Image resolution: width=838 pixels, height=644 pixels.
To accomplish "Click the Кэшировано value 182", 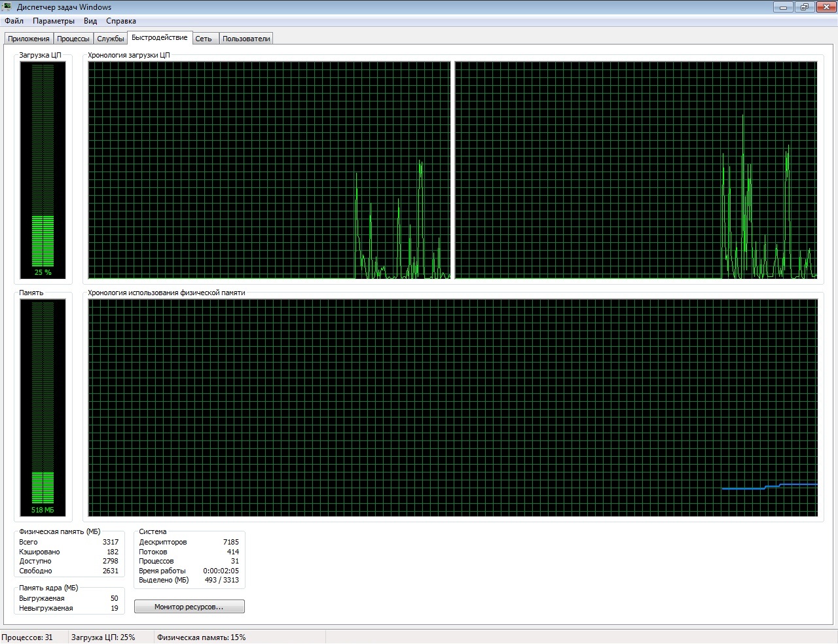I will [113, 552].
